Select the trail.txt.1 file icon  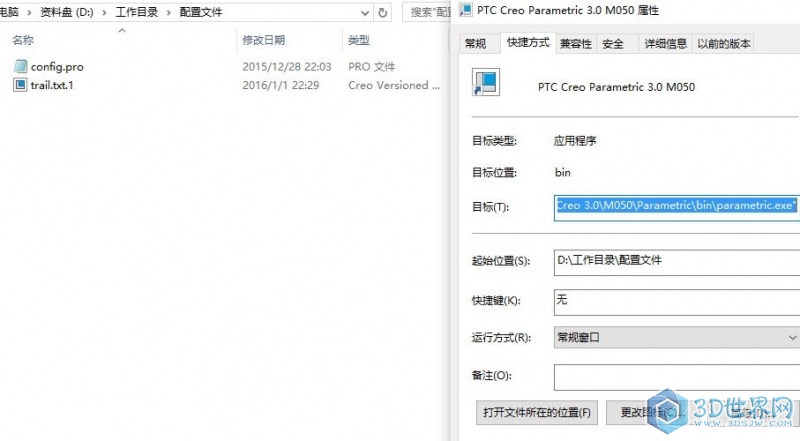pyautogui.click(x=20, y=85)
